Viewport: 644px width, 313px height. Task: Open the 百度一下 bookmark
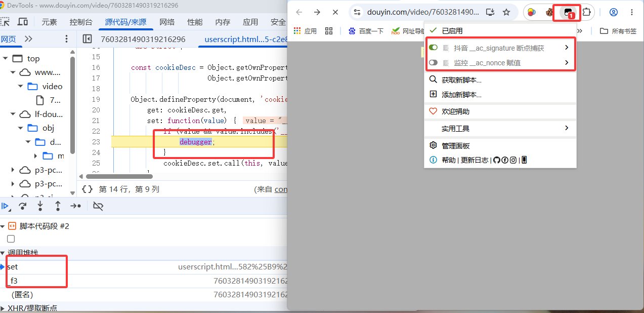(366, 31)
